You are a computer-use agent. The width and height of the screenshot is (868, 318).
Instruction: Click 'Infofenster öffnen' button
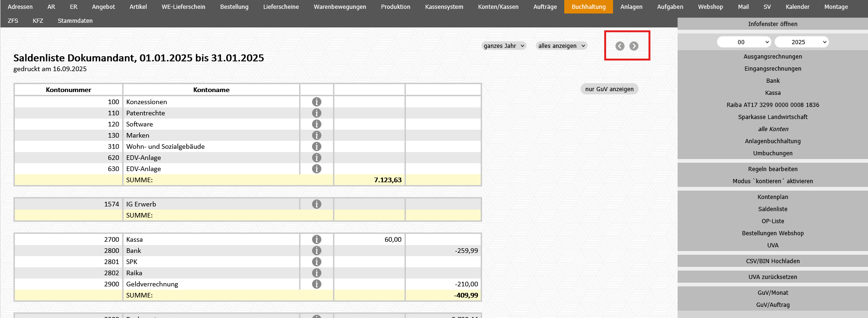click(x=772, y=24)
